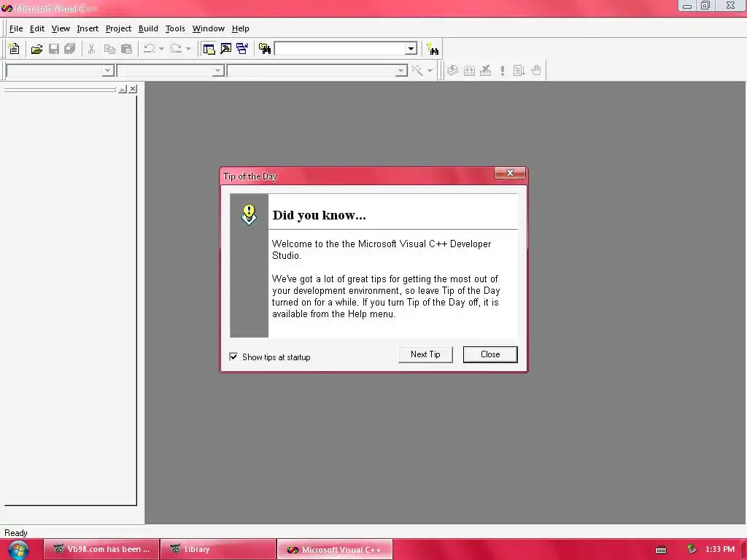This screenshot has width=747, height=560.
Task: Click the keyboard icon in system tray
Action: [661, 550]
